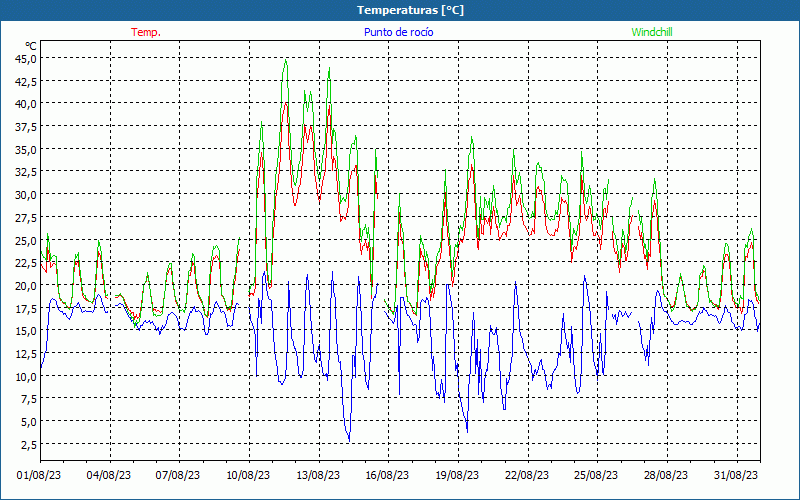
Task: Click the 17,5 y-axis value
Action: tap(25, 308)
